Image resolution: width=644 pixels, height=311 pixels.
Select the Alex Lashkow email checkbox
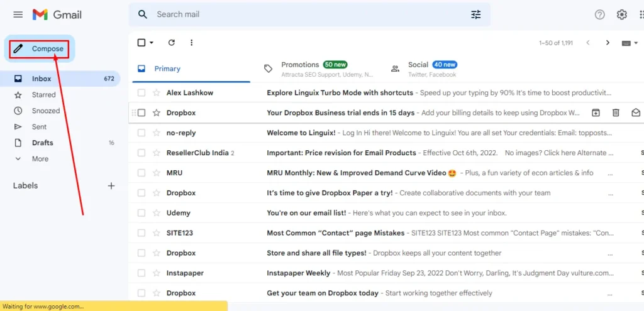(x=142, y=93)
